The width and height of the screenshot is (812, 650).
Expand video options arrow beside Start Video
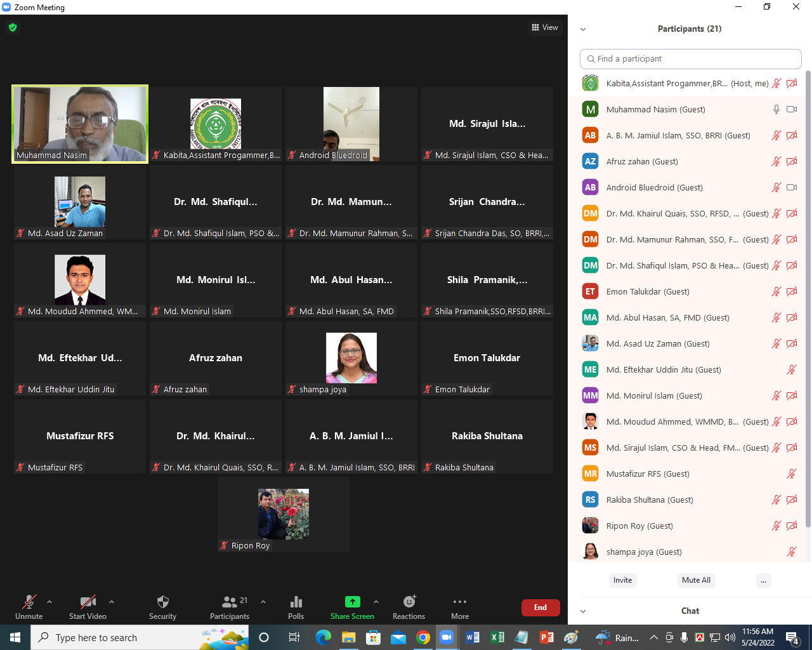click(112, 602)
